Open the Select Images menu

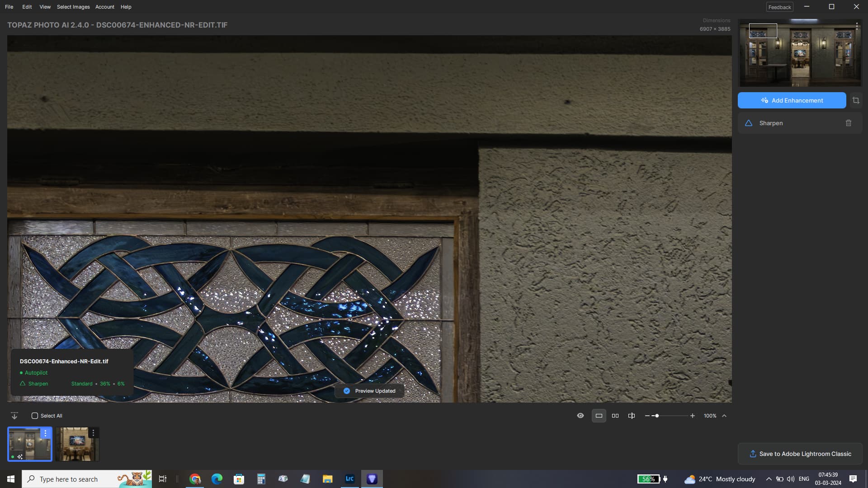click(73, 7)
